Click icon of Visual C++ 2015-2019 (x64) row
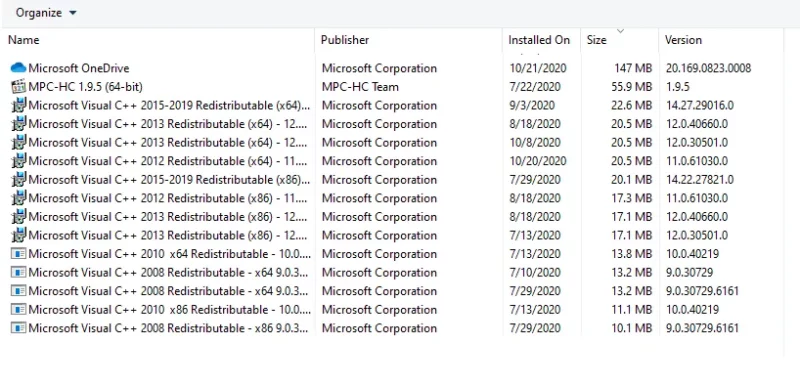The height and width of the screenshot is (387, 800). coord(18,106)
